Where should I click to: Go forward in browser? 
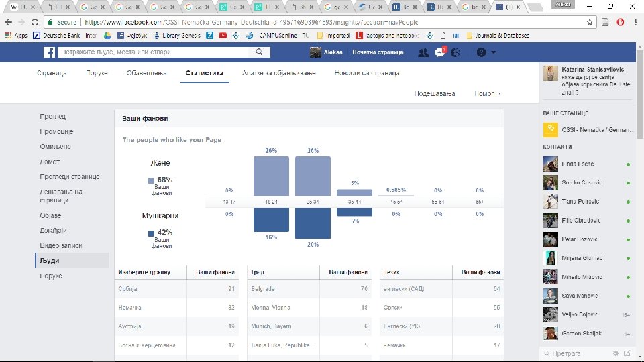[21, 22]
